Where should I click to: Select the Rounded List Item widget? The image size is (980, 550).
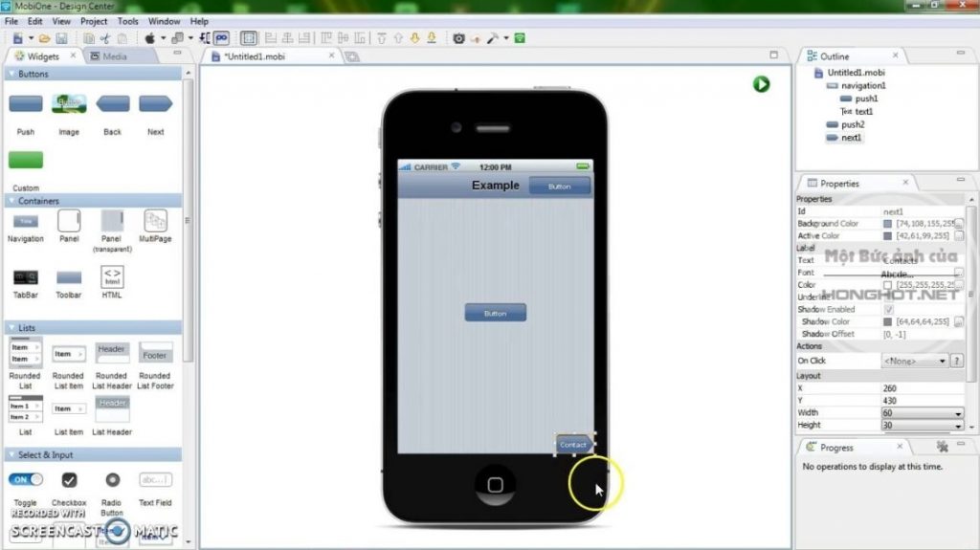69,354
